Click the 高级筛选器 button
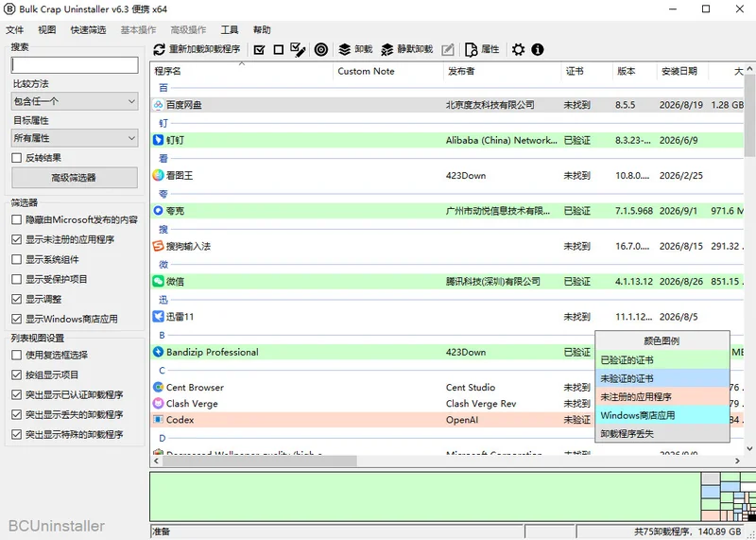The width and height of the screenshot is (756, 540). tap(75, 178)
